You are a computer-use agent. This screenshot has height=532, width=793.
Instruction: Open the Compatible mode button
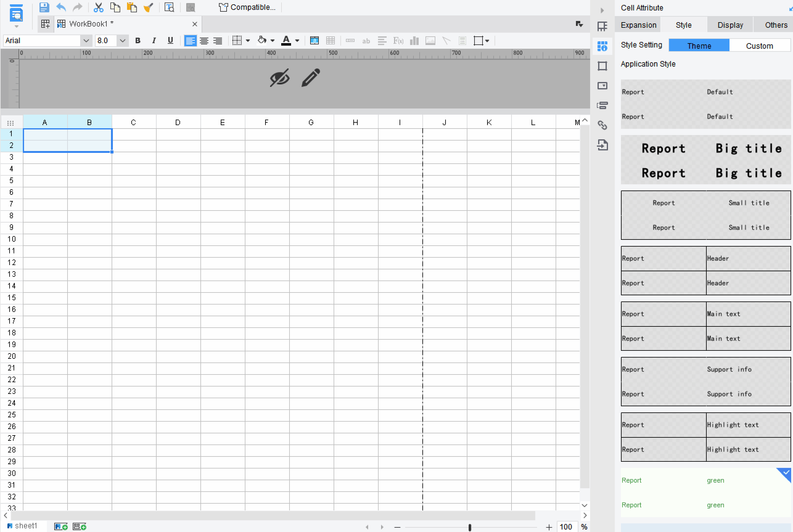pos(247,7)
